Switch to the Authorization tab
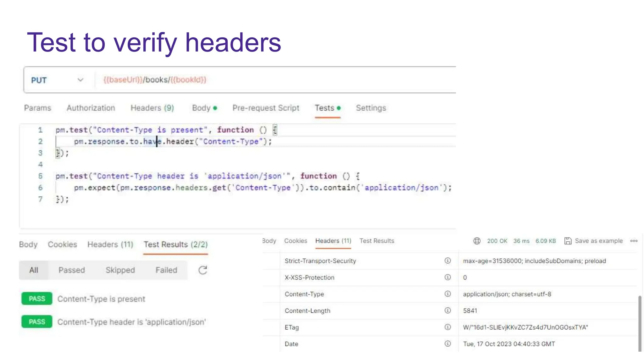The width and height of the screenshot is (644, 362). coord(91,108)
